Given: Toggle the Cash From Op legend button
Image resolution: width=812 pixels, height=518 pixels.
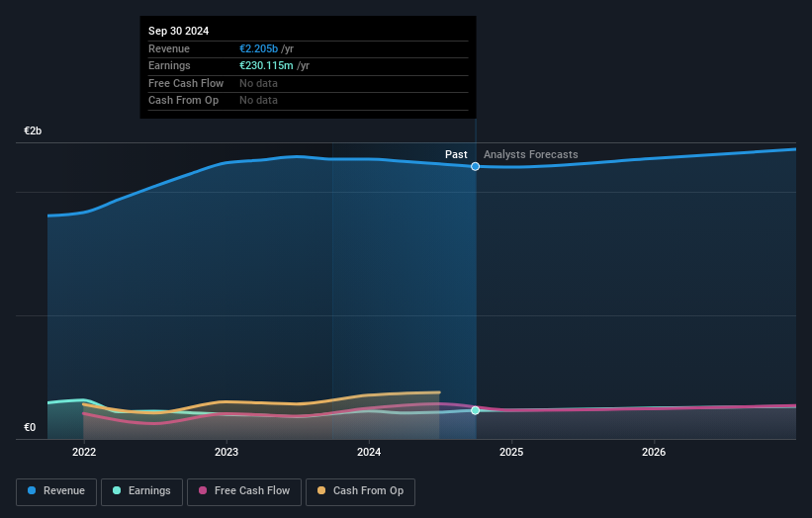Looking at the screenshot, I should pyautogui.click(x=360, y=491).
